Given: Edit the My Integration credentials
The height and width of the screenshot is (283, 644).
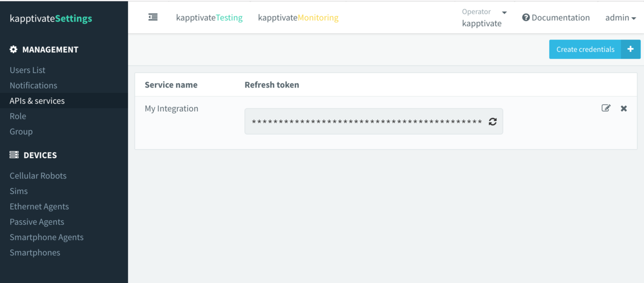Looking at the screenshot, I should point(606,108).
